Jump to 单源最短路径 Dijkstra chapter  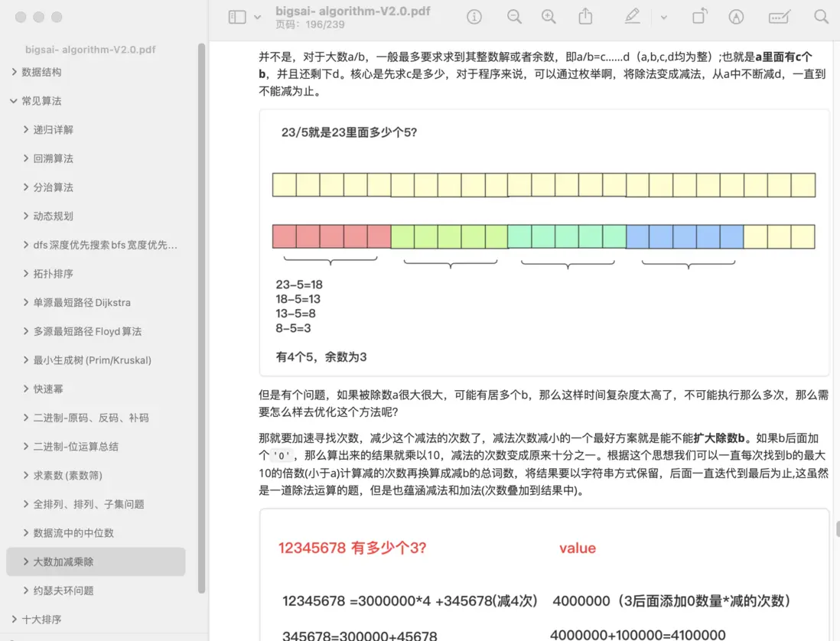click(x=82, y=303)
